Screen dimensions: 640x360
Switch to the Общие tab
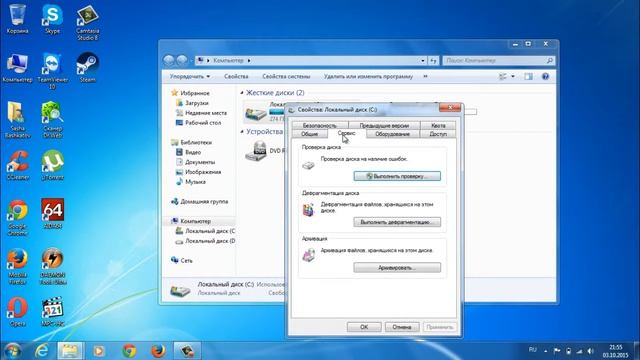[309, 134]
